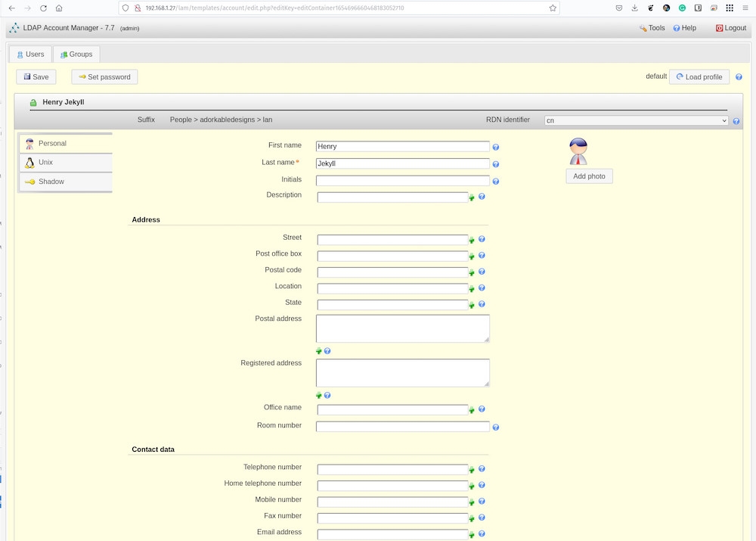This screenshot has height=541, width=756.
Task: Click inside the Last name input field
Action: click(x=401, y=163)
